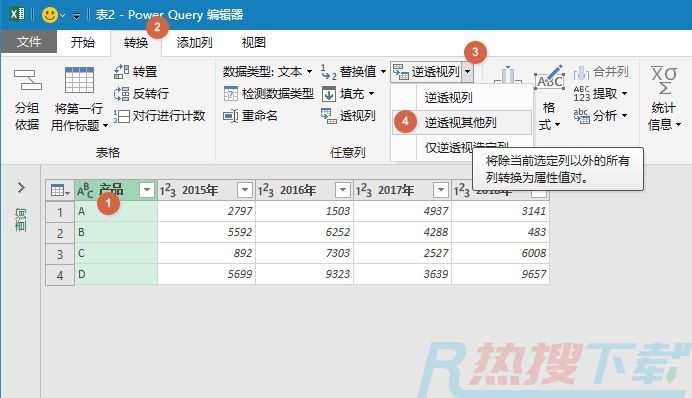Click the 格式 ABC icon
Image resolution: width=692 pixels, height=398 pixels.
549,79
